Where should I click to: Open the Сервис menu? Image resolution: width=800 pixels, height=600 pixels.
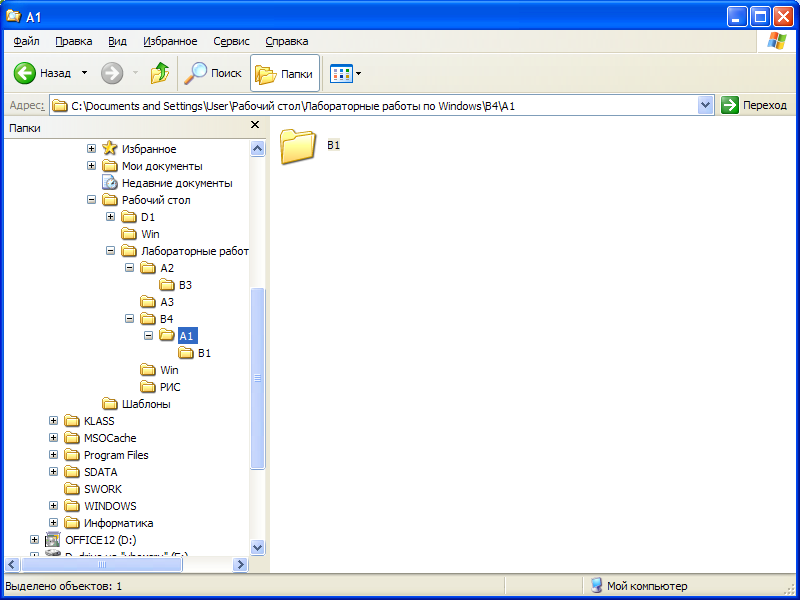(x=231, y=41)
